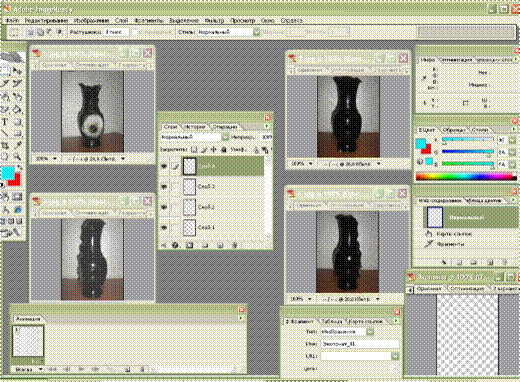Open zoom percent dropdown in top-left document window
Screen dimensions: 520x382
(x=55, y=159)
